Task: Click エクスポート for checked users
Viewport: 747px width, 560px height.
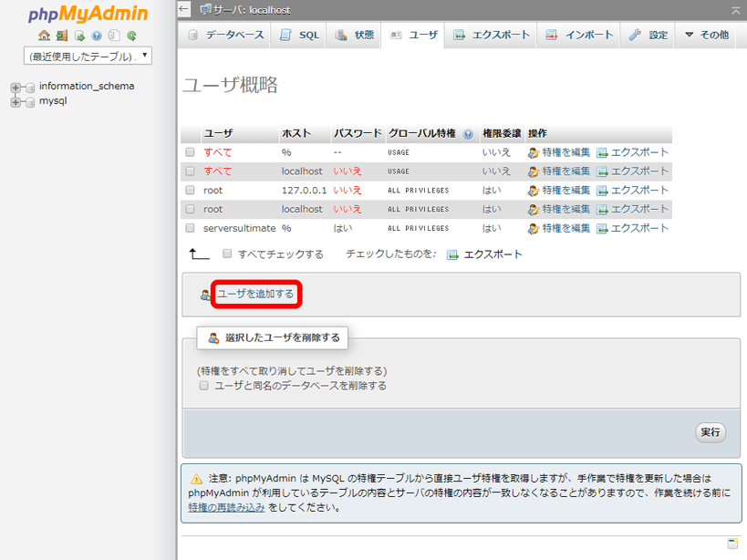Action: [x=484, y=254]
